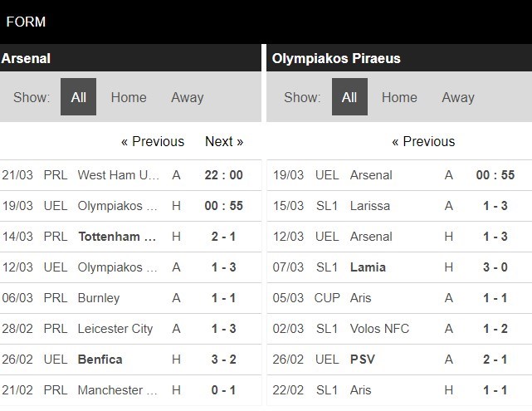This screenshot has width=532, height=411.
Task: Show Olympiakos Away matches only
Action: pyautogui.click(x=458, y=97)
